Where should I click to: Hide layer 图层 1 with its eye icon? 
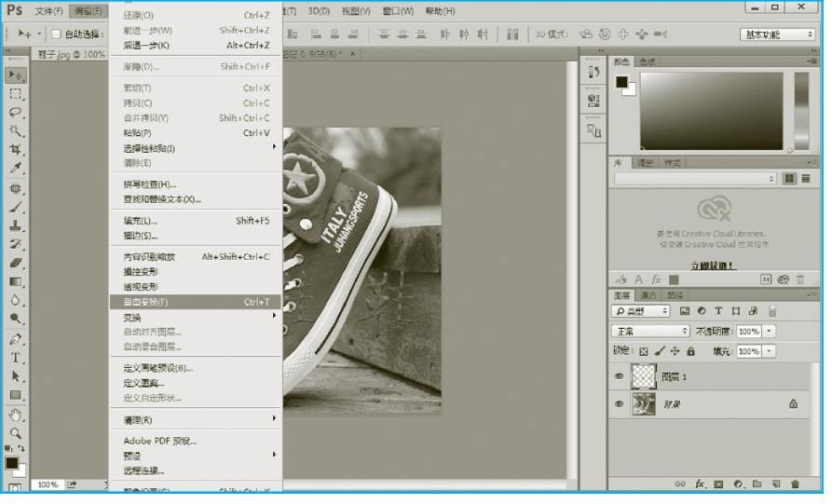point(619,376)
